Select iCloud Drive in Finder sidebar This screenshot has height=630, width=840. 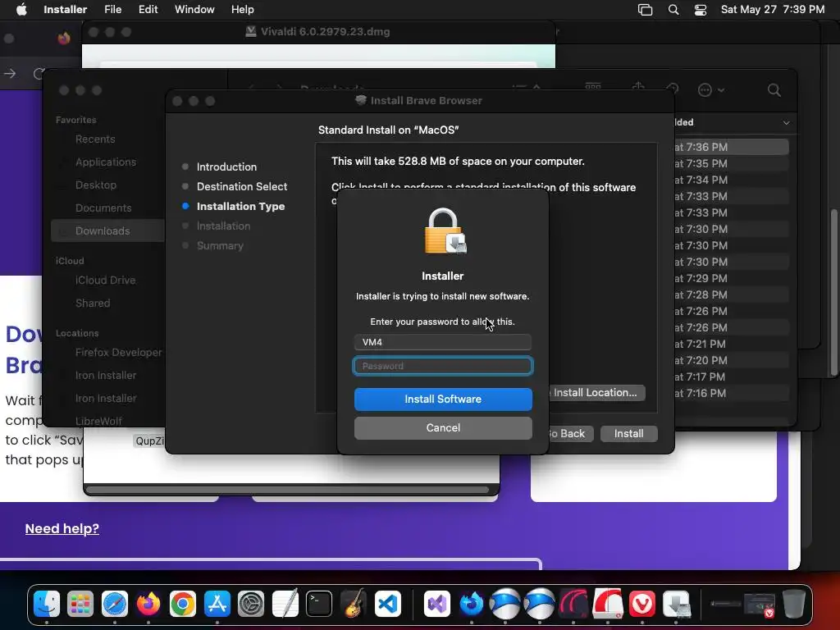click(105, 281)
